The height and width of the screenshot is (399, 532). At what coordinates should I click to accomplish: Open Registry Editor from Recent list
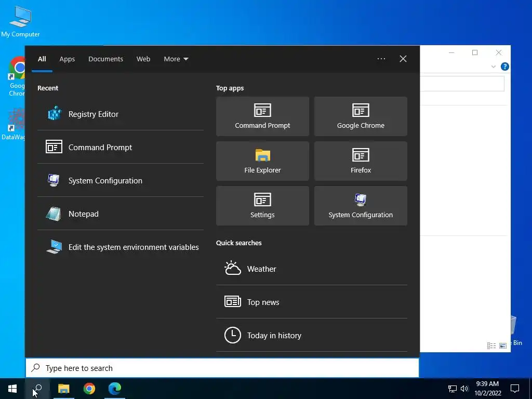[121, 114]
